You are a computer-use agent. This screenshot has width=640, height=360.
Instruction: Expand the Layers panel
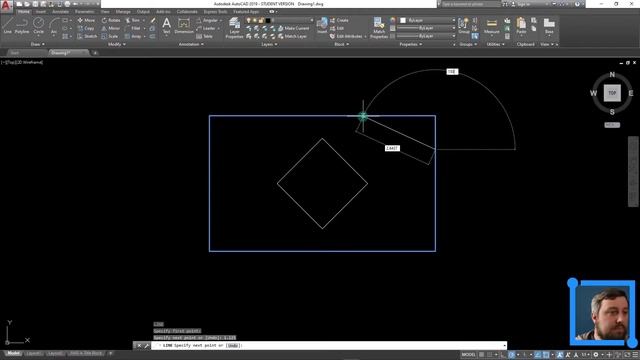(x=269, y=44)
